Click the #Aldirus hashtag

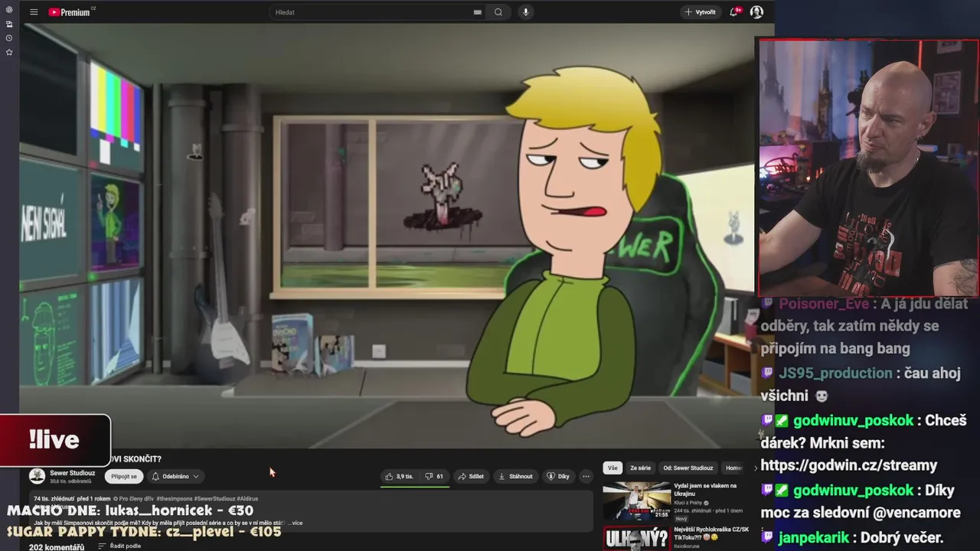(247, 498)
